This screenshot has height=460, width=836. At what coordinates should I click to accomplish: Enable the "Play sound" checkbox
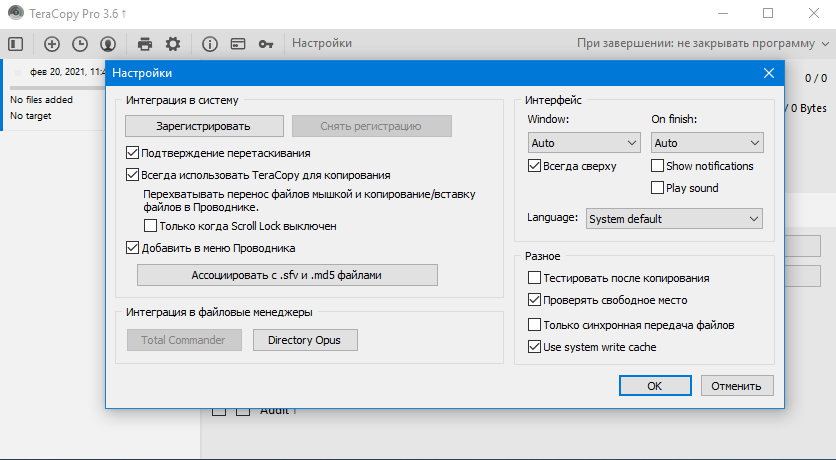click(x=658, y=187)
